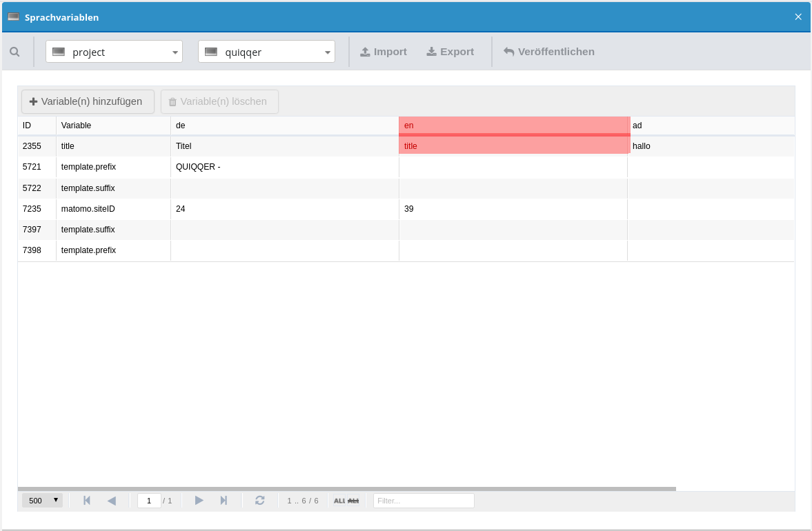Open the quiqqer group dropdown
Screen dimensions: 812x531
pos(266,52)
